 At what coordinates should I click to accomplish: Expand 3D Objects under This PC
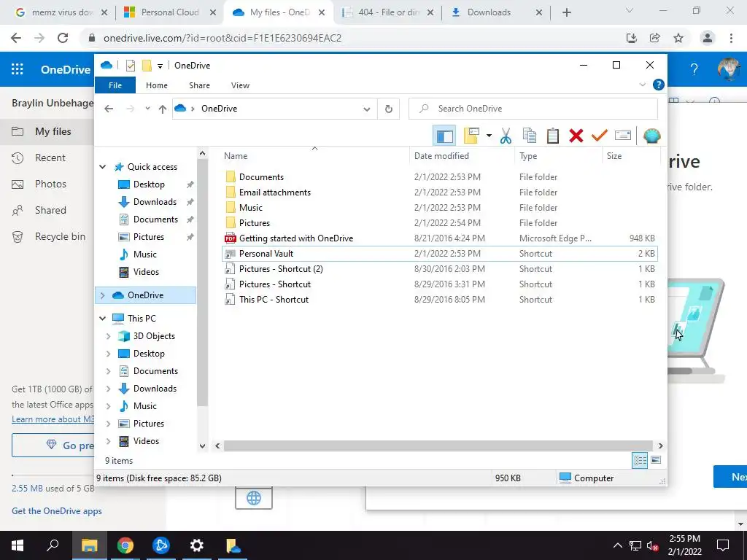[x=108, y=336]
